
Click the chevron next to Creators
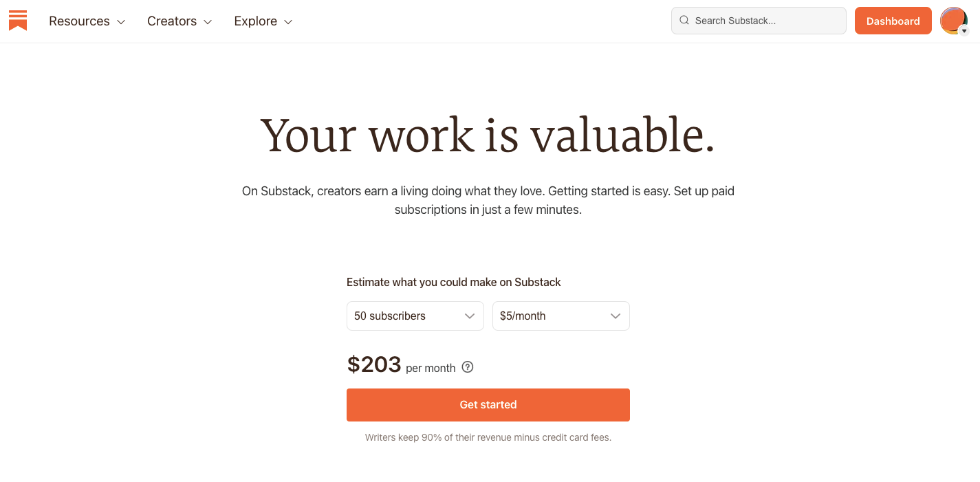(x=208, y=22)
